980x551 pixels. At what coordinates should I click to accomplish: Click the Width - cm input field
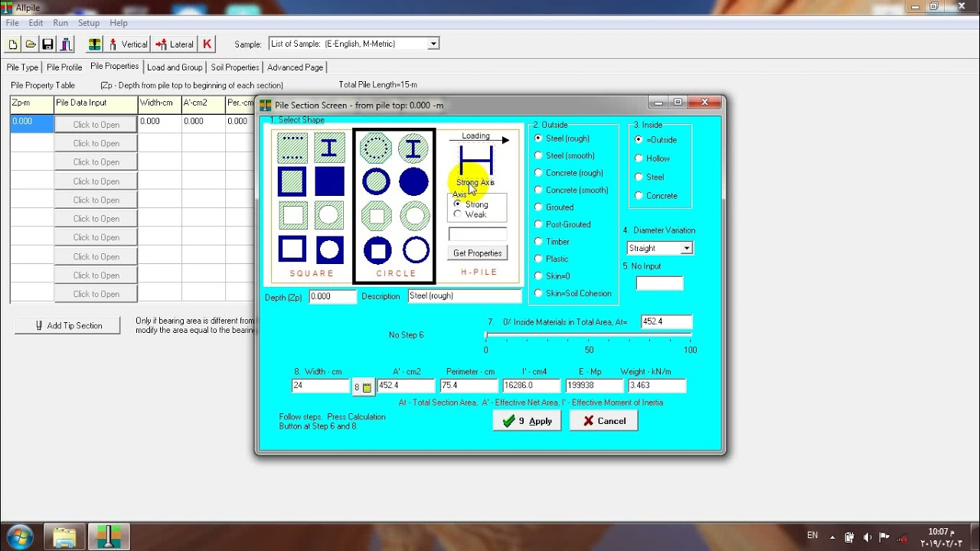click(x=321, y=386)
